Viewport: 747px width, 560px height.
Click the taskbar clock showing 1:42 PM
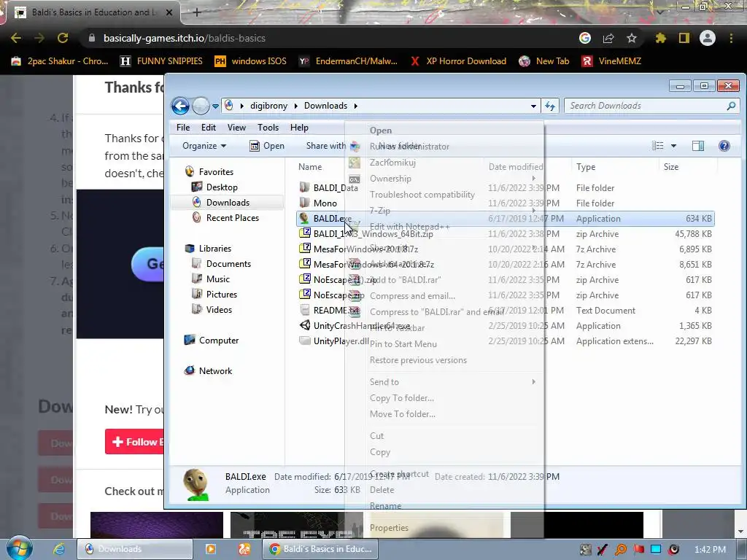(x=710, y=550)
